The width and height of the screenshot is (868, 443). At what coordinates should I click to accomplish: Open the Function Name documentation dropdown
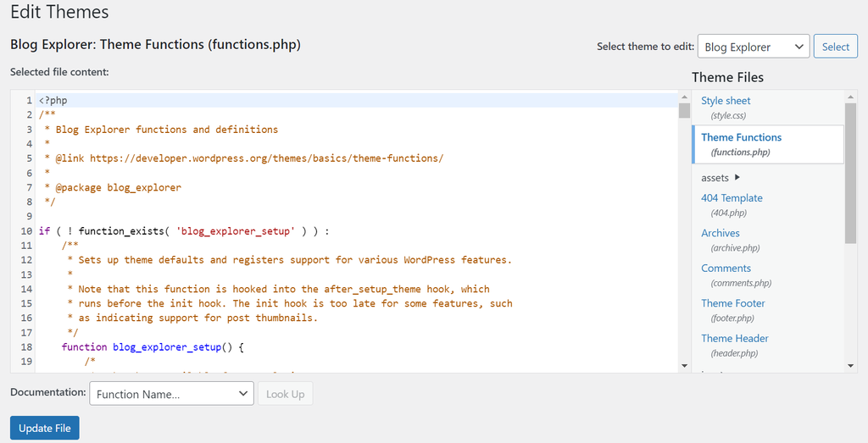click(171, 394)
